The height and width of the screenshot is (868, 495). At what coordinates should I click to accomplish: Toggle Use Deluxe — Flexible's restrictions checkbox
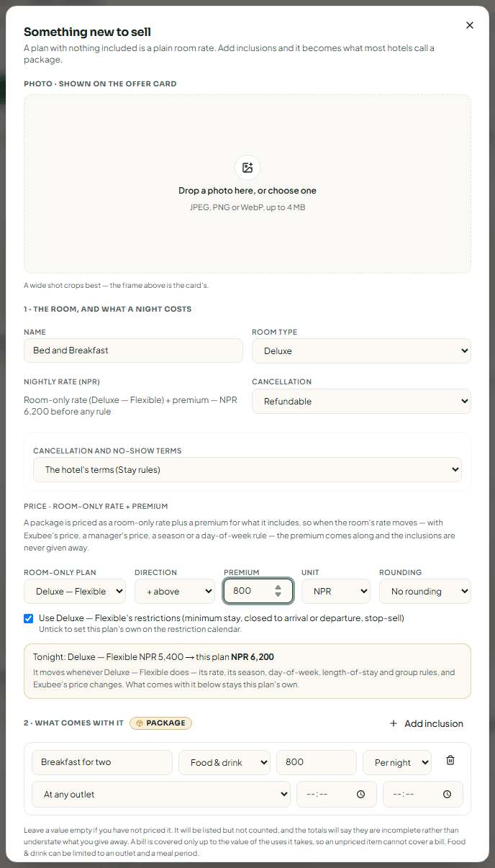[29, 618]
